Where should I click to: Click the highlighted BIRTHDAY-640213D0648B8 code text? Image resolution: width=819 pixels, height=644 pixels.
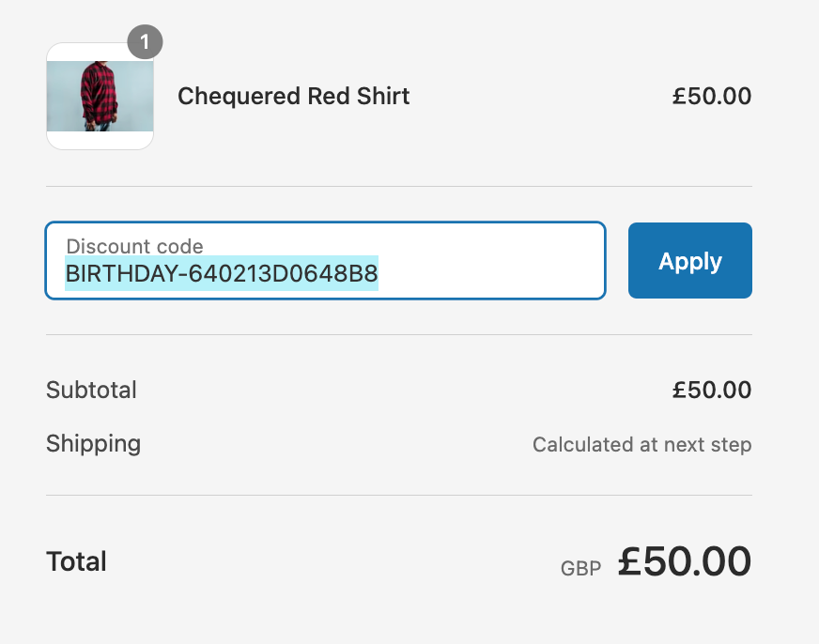(222, 273)
